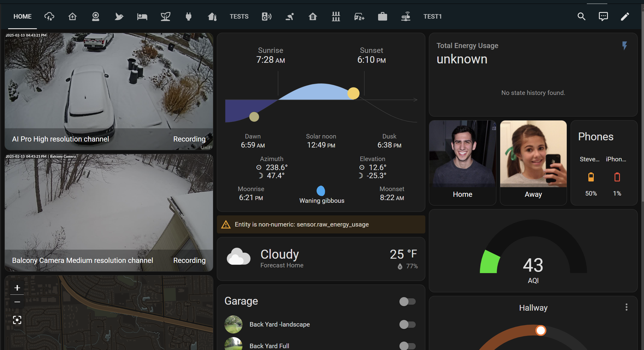Screen dimensions: 644x350
Task: Click the non-numeric entity warning icon
Action: pyautogui.click(x=226, y=224)
